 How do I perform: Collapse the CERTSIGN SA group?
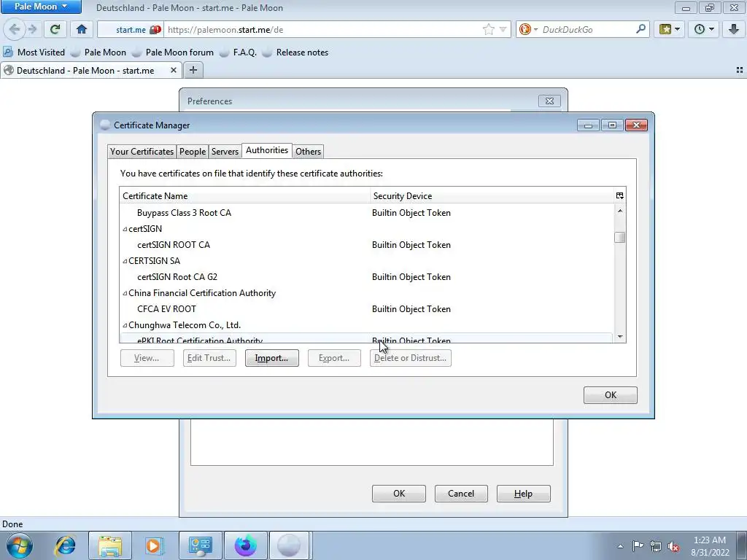pos(125,261)
